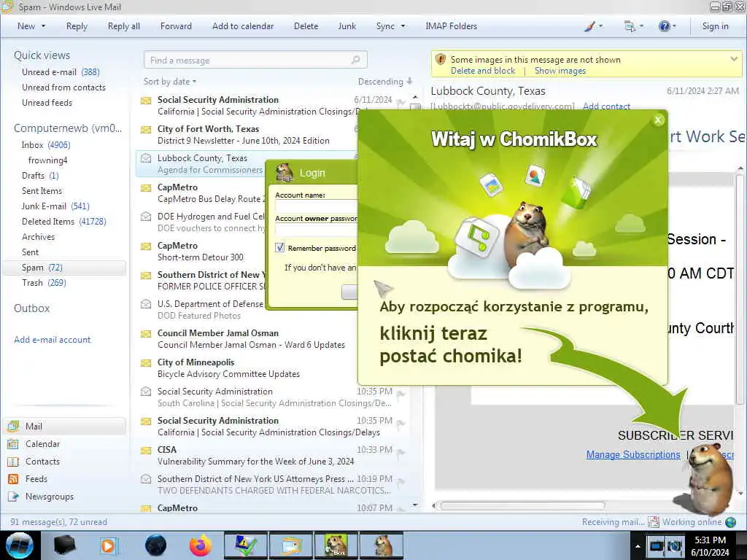This screenshot has width=747, height=560.
Task: Open the layout menus dropdown arrow
Action: (x=640, y=26)
